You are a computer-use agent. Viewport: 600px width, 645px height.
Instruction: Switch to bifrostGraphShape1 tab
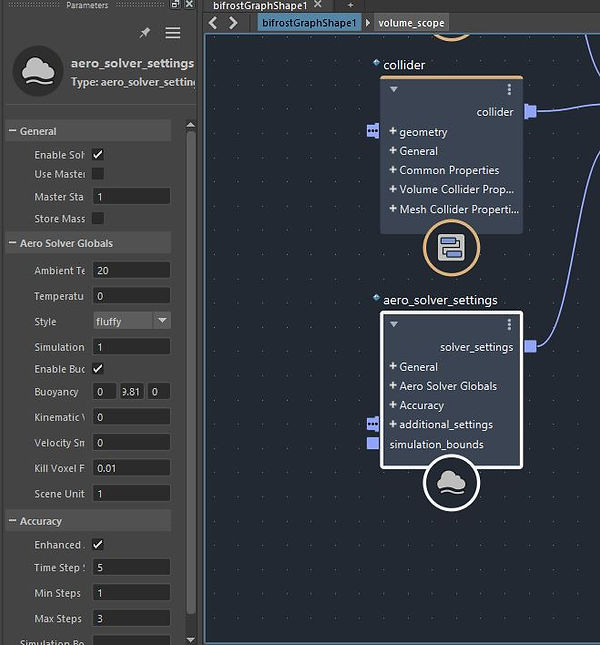click(x=260, y=5)
